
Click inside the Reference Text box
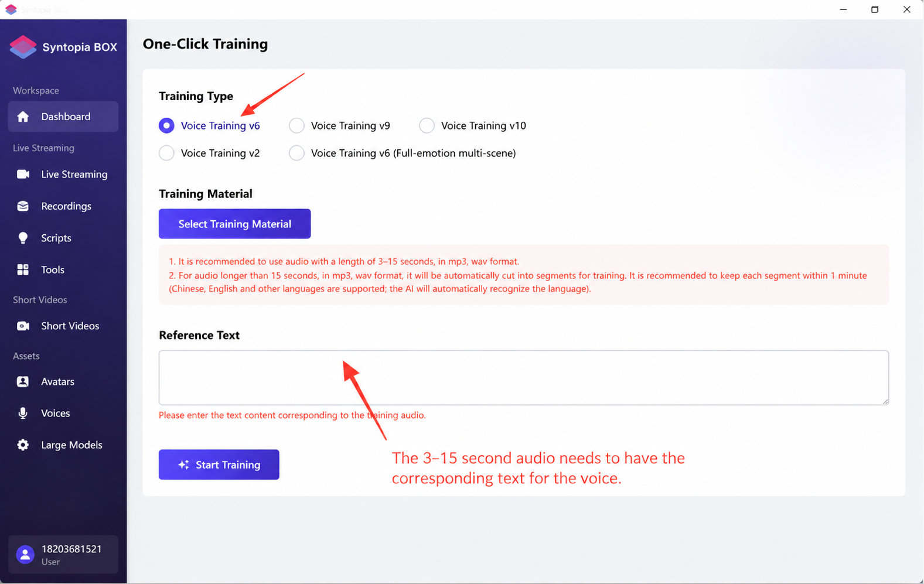(x=523, y=378)
